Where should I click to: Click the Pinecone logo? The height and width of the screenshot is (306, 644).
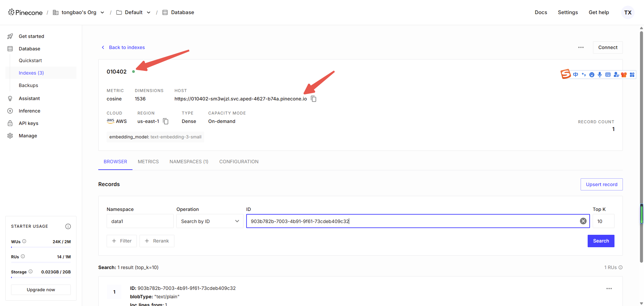[x=25, y=12]
